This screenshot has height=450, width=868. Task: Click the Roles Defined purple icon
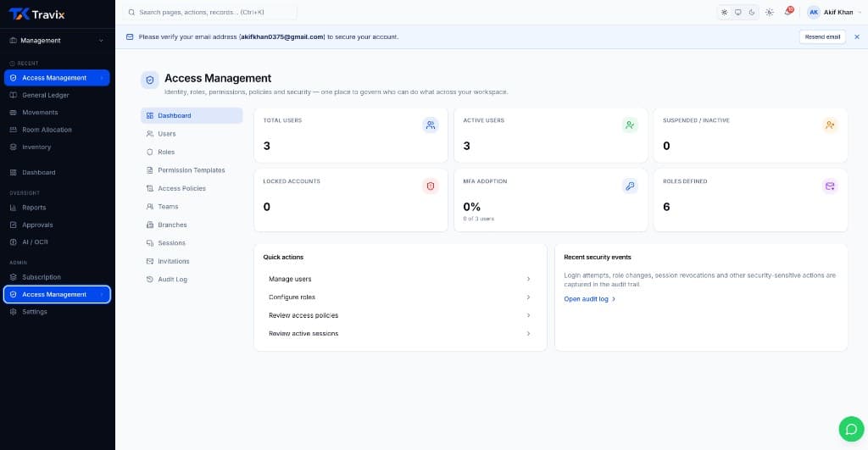point(830,186)
